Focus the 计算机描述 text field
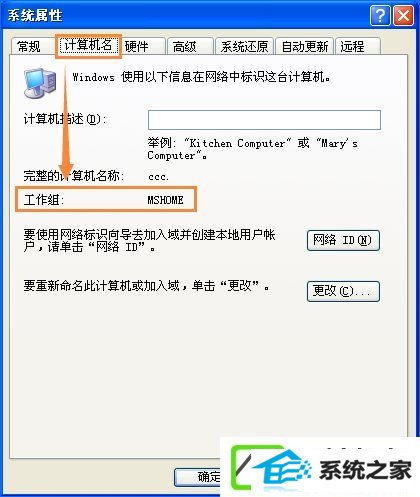The image size is (420, 497). click(264, 120)
